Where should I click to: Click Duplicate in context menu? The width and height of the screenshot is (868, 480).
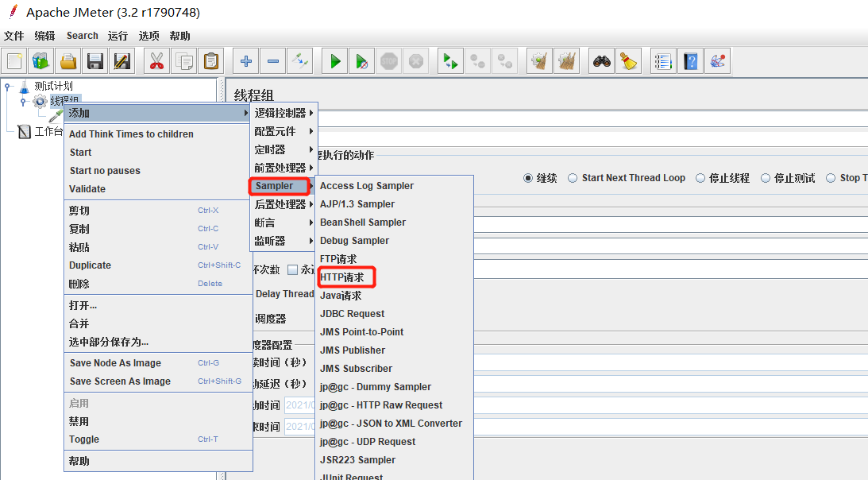[157, 265]
